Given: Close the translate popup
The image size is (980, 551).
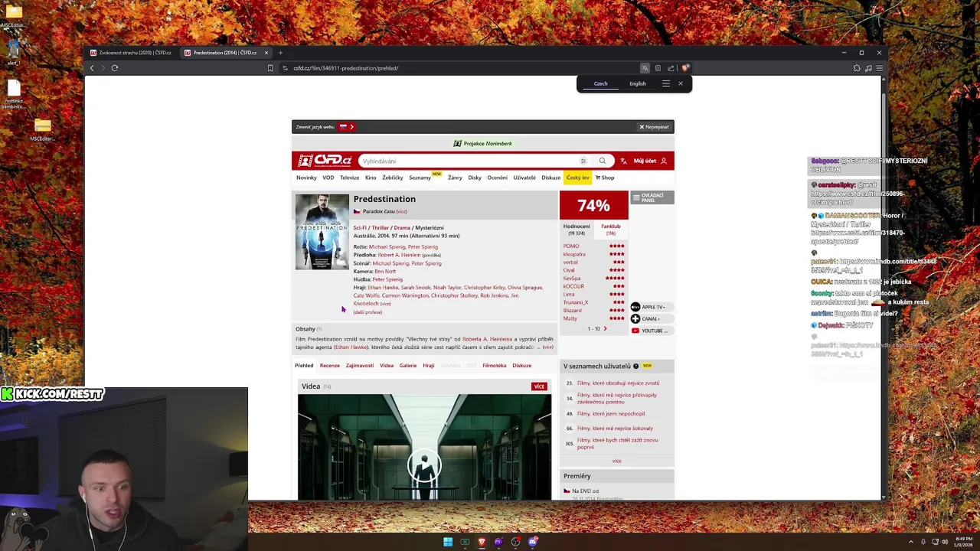Looking at the screenshot, I should pos(680,83).
